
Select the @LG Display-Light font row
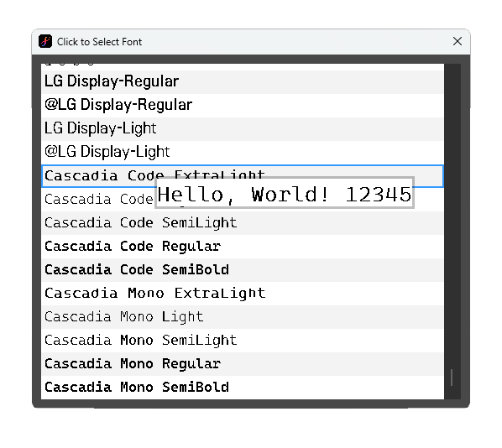point(243,153)
